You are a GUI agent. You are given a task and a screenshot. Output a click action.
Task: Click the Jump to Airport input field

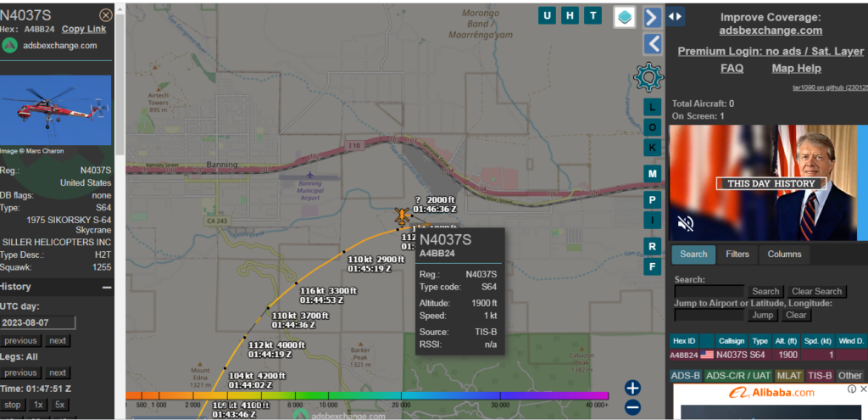tap(709, 316)
